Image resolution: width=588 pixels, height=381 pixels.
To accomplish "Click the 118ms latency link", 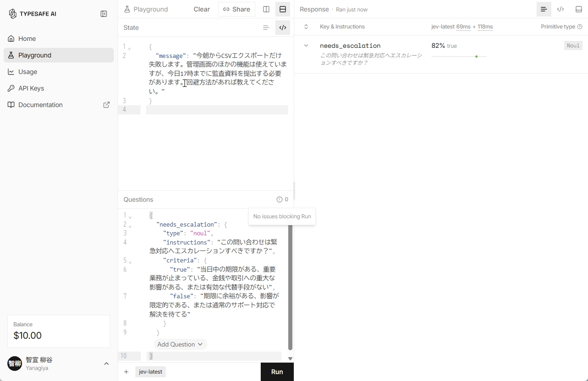I will coord(485,27).
